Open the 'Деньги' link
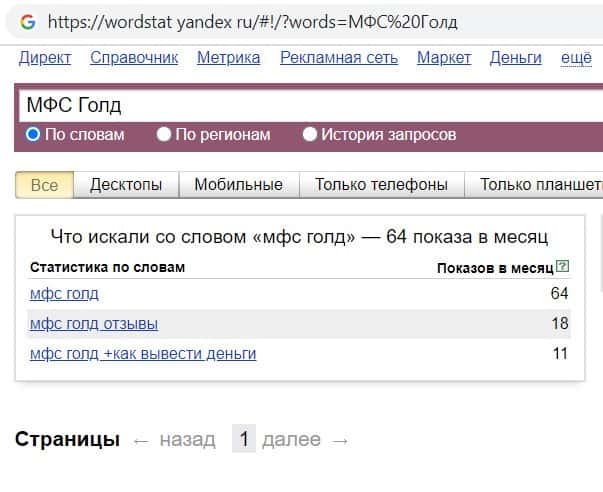603x492 pixels. coord(515,58)
